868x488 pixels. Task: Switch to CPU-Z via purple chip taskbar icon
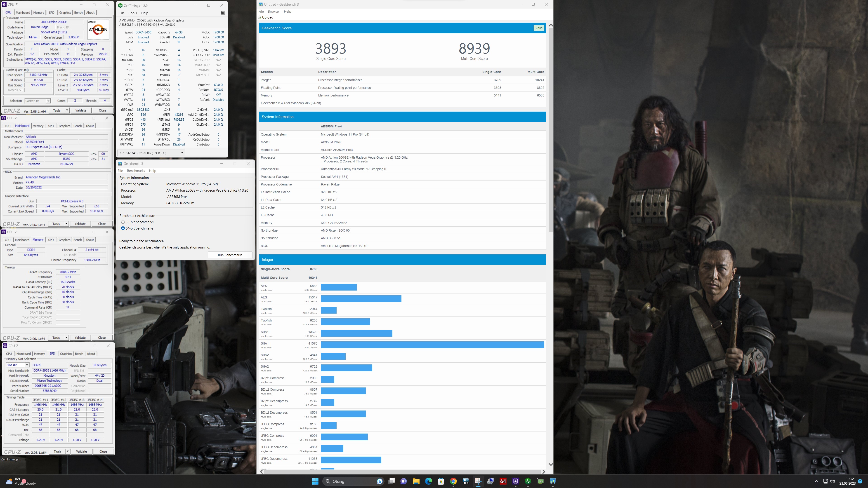(516, 481)
